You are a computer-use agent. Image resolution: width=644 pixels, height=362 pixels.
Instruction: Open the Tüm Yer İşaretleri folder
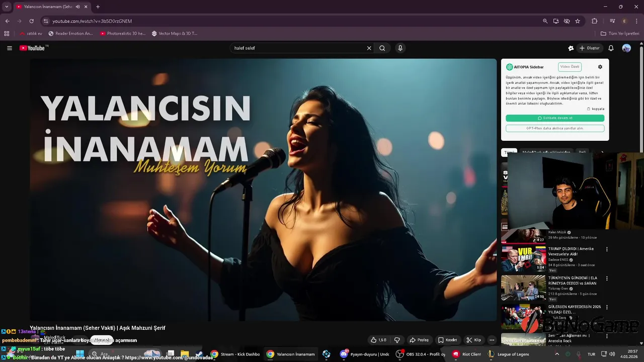coord(620,34)
